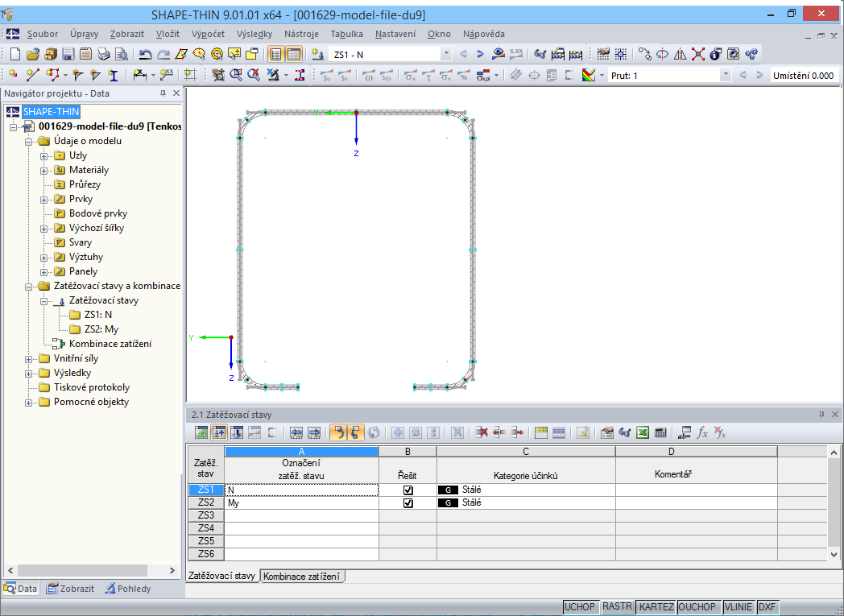
Task: Click the magnifier zoom selection icon
Action: click(x=236, y=76)
